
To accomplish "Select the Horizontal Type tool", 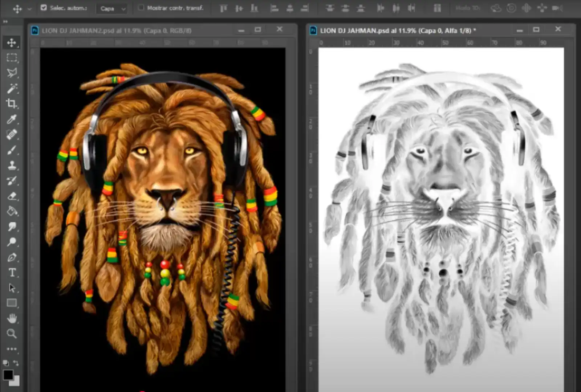I will tap(12, 273).
